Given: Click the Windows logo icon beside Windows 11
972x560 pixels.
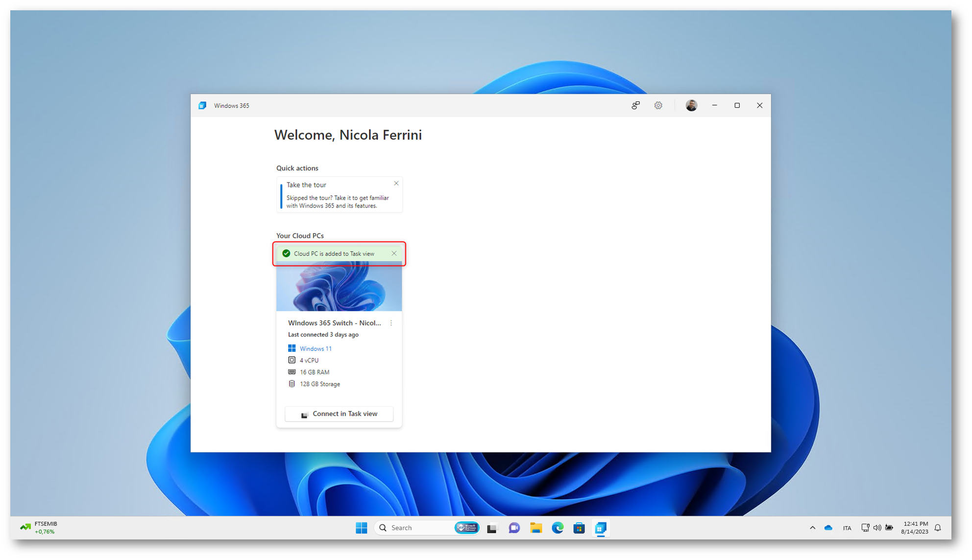Looking at the screenshot, I should point(292,348).
